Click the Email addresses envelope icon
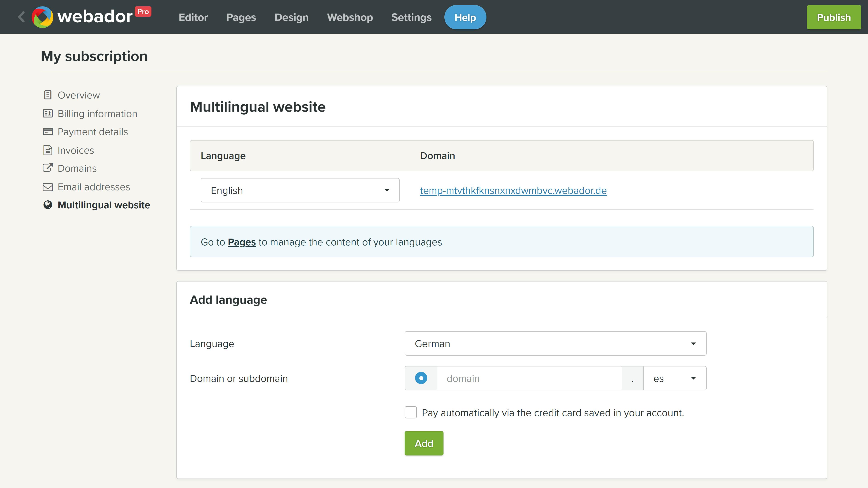The width and height of the screenshot is (868, 488). 48,187
